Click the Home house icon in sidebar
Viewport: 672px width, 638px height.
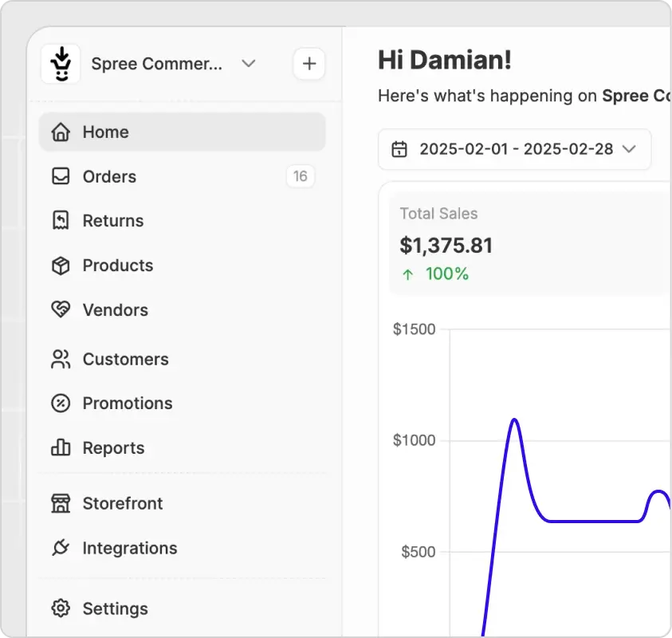pos(61,132)
